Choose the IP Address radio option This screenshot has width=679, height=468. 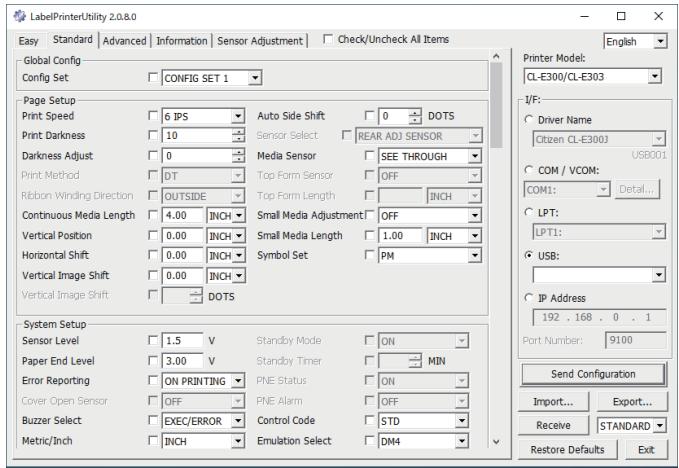coord(528,298)
